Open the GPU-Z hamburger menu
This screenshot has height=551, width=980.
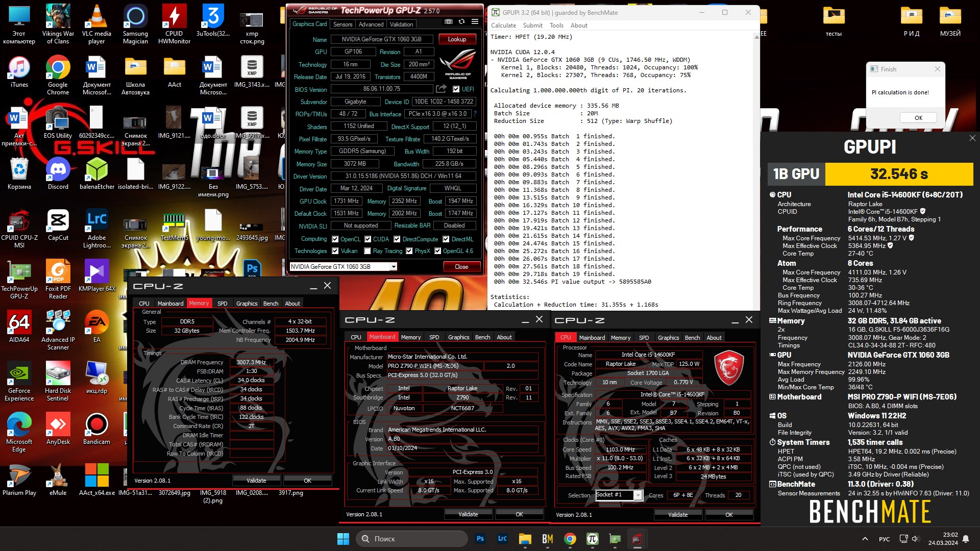[x=475, y=22]
